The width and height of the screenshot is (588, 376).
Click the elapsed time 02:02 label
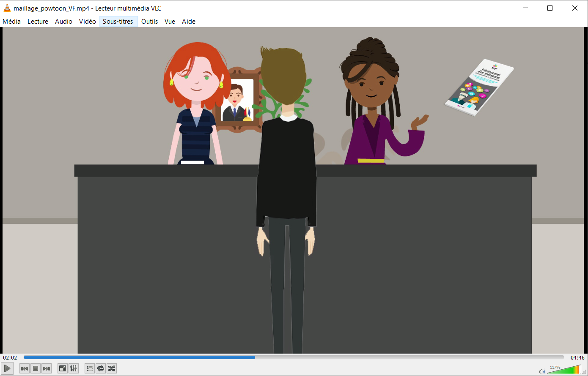[10, 357]
